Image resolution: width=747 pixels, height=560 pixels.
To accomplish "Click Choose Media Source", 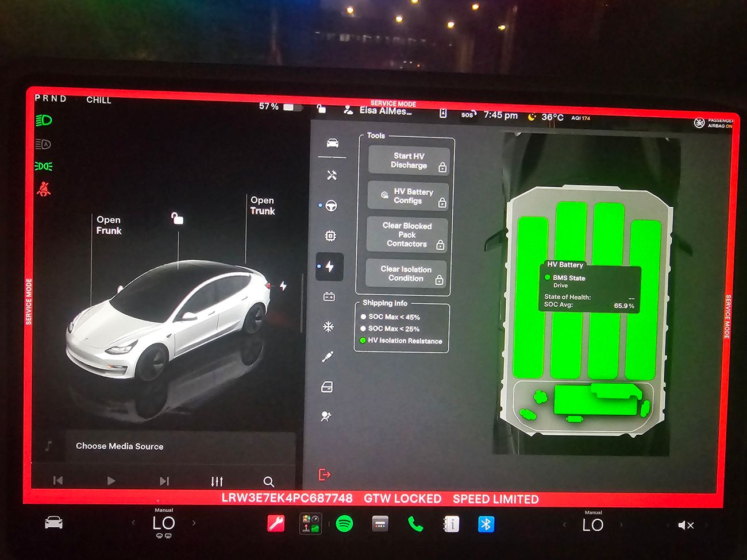I will click(120, 446).
